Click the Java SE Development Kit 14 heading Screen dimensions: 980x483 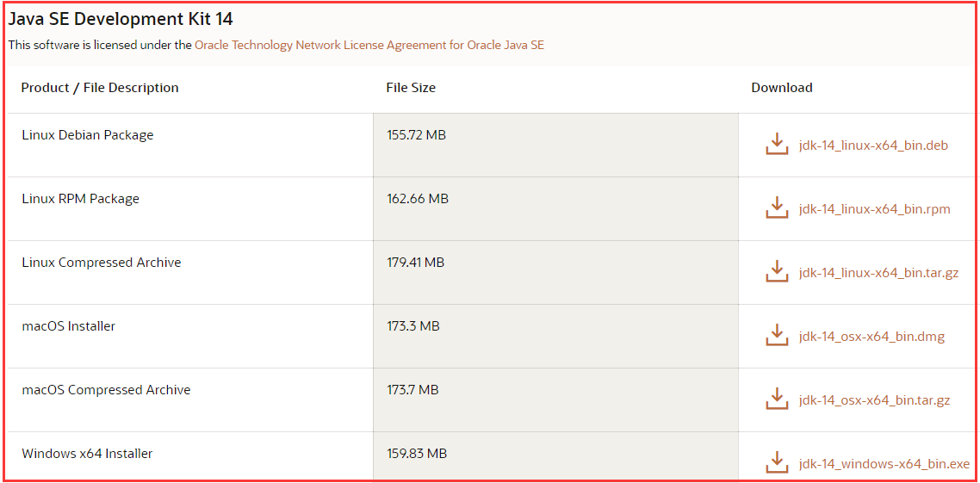pos(121,18)
